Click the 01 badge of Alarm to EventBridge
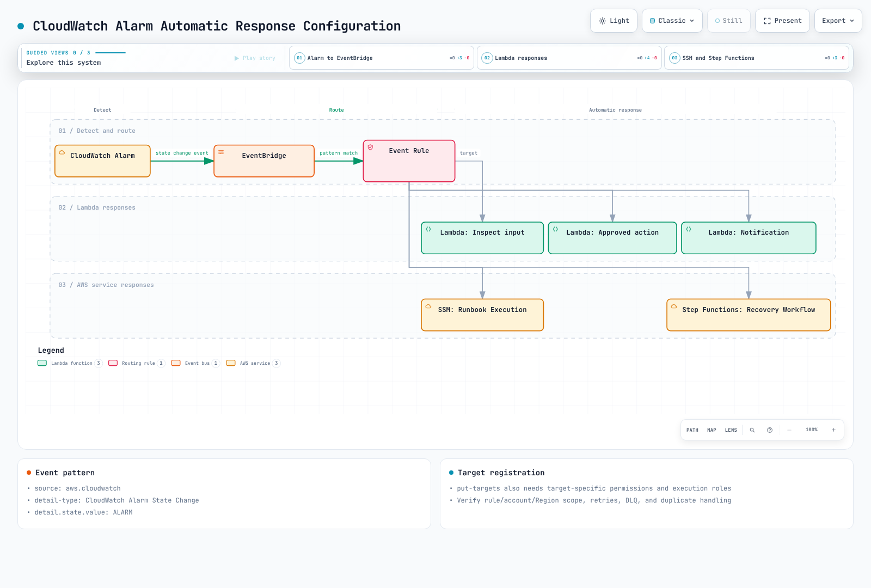871x588 pixels. coord(299,58)
